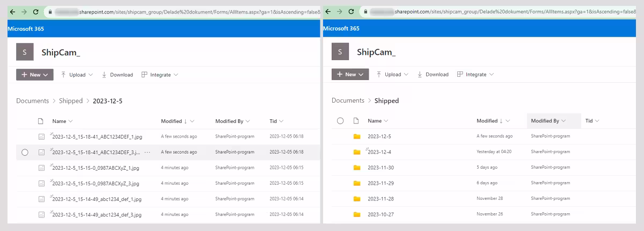Select all items circle in right window header
Image resolution: width=644 pixels, height=231 pixels.
340,121
